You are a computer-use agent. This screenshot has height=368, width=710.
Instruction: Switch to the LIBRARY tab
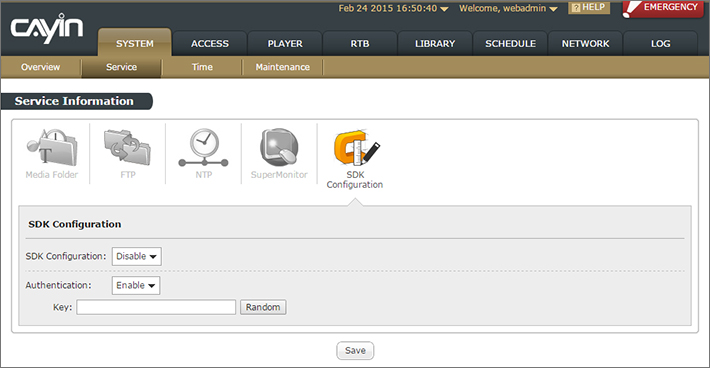click(x=435, y=43)
